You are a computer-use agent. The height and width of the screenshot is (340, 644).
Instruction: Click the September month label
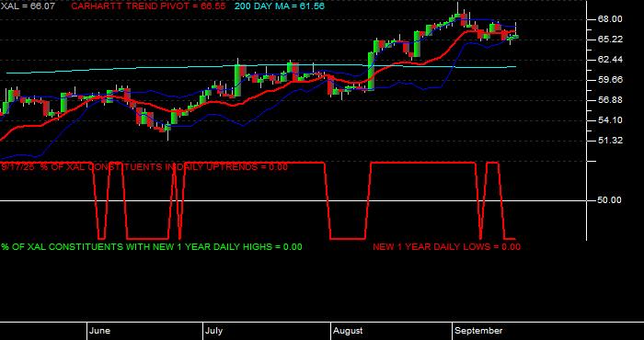tap(478, 331)
